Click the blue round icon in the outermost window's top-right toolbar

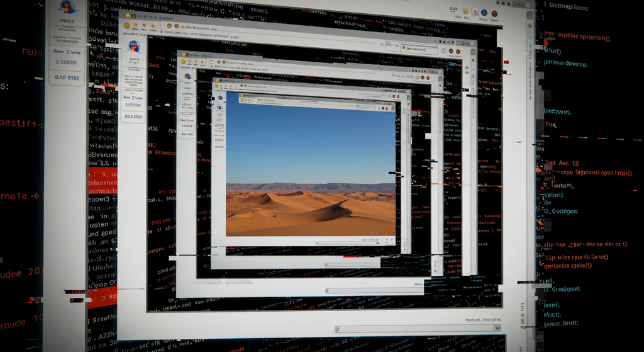coord(484,13)
